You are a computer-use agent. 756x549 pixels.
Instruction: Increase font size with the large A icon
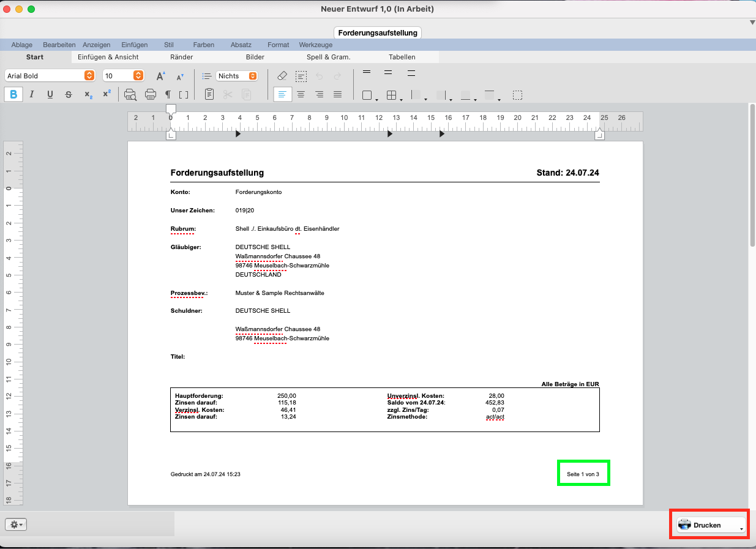click(x=160, y=76)
